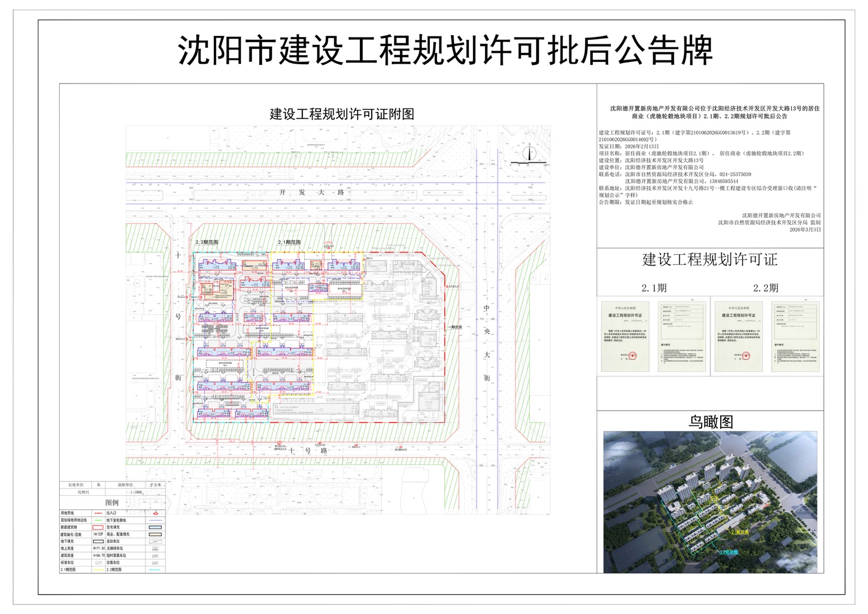Expand the 图例 legend panel
The height and width of the screenshot is (614, 868).
point(112,502)
